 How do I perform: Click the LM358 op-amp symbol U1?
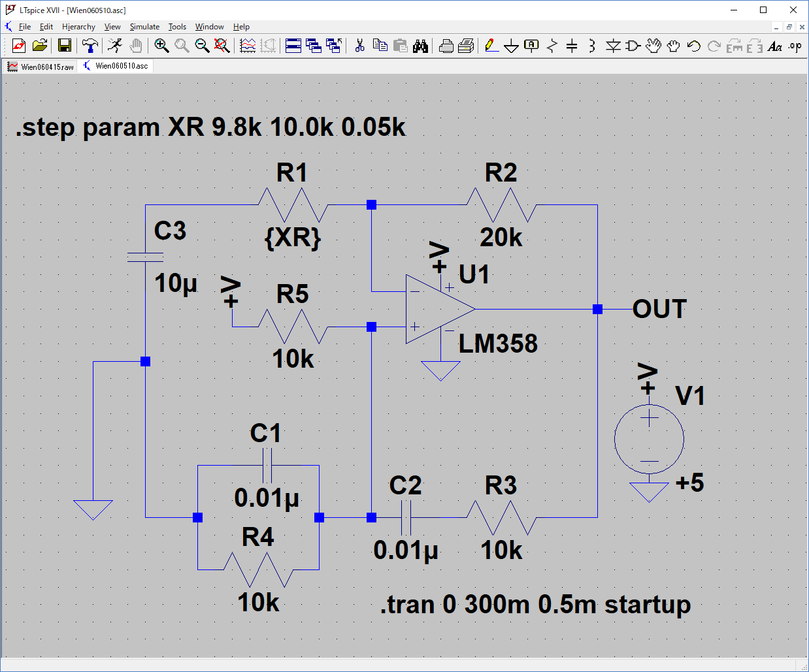point(437,309)
